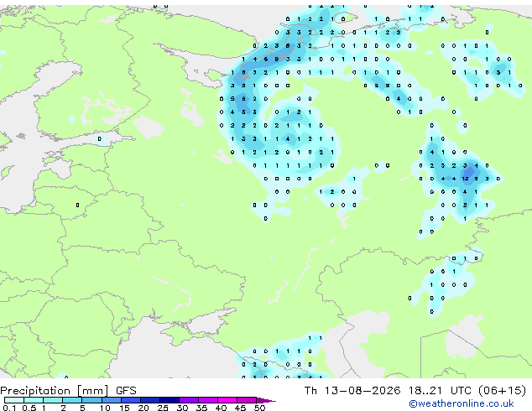Select the 2–5 mm legend swatch
The height and width of the screenshot is (411, 532).
[72, 400]
